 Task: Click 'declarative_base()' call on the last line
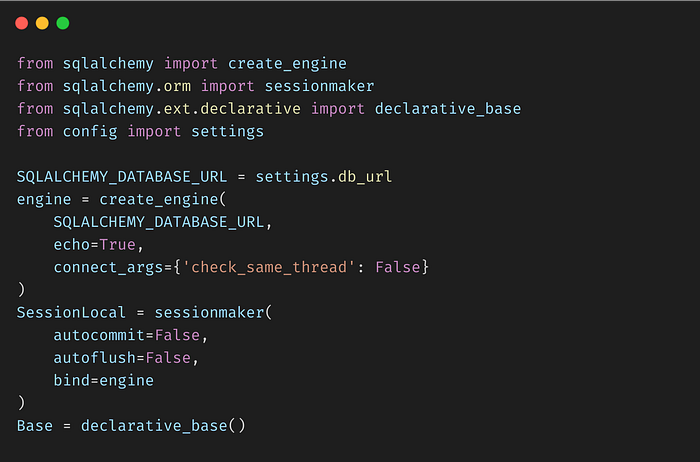pyautogui.click(x=163, y=426)
